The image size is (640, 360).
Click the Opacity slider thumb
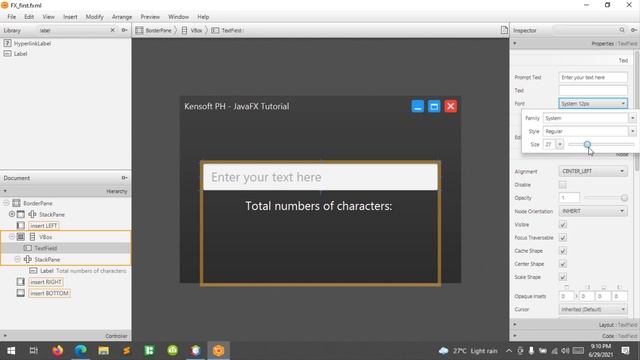pos(624,198)
